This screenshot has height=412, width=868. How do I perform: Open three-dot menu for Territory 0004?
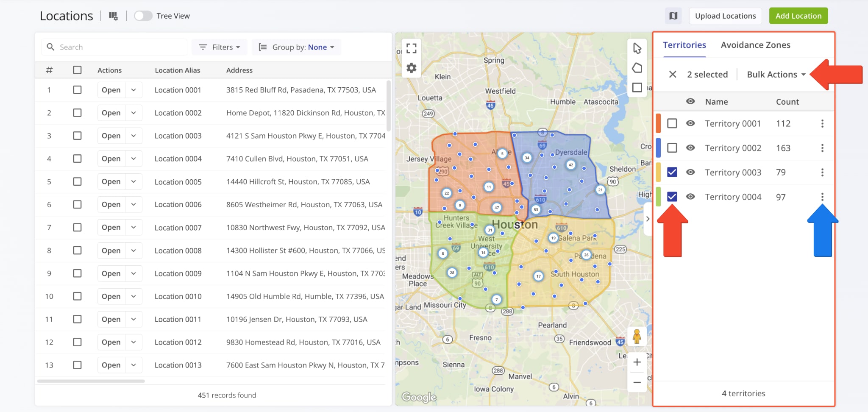pos(822,197)
